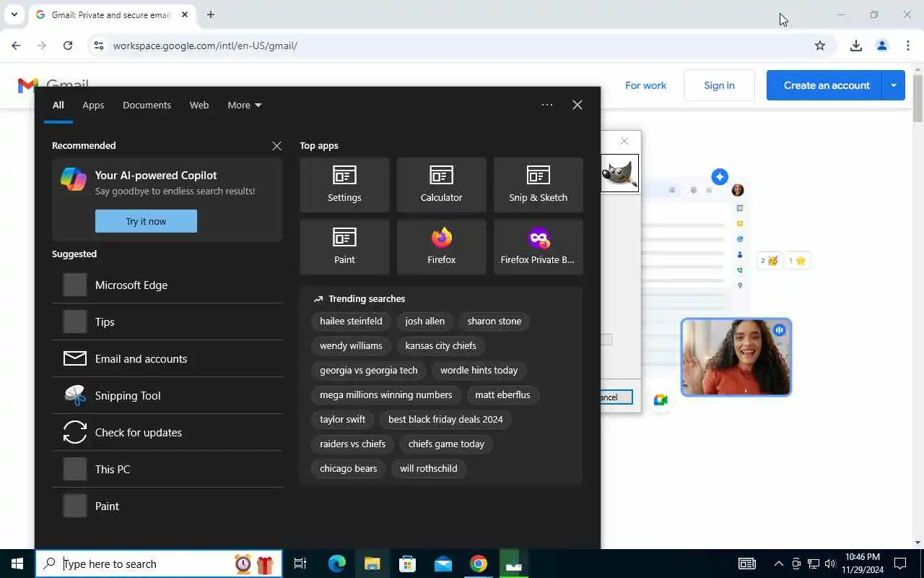The height and width of the screenshot is (578, 924).
Task: Open notification center icon
Action: [900, 564]
